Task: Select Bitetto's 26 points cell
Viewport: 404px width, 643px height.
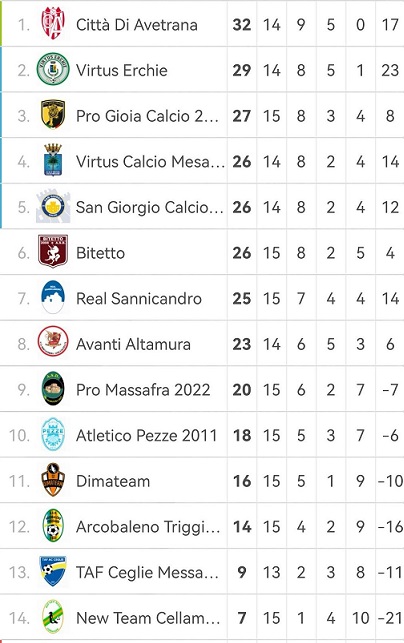Action: tap(242, 253)
